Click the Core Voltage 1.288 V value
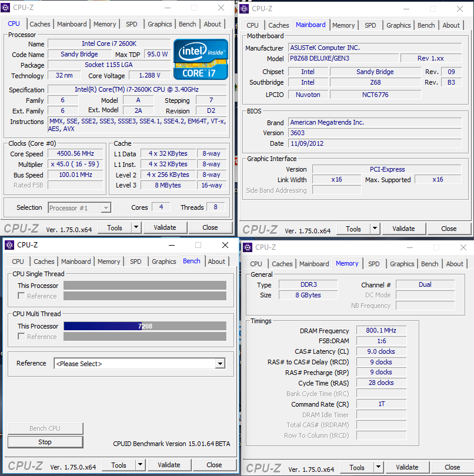 (149, 75)
